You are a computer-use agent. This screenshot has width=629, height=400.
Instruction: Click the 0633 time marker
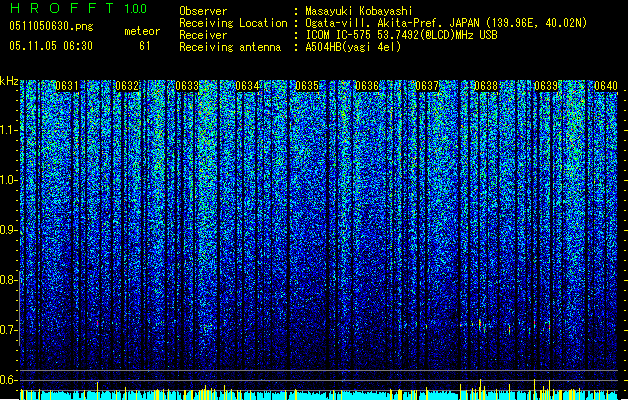click(x=187, y=86)
